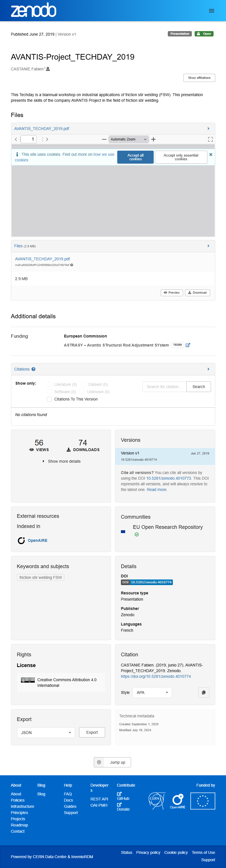
Task: Open the Automatic Zoom dropdown
Action: (128, 139)
